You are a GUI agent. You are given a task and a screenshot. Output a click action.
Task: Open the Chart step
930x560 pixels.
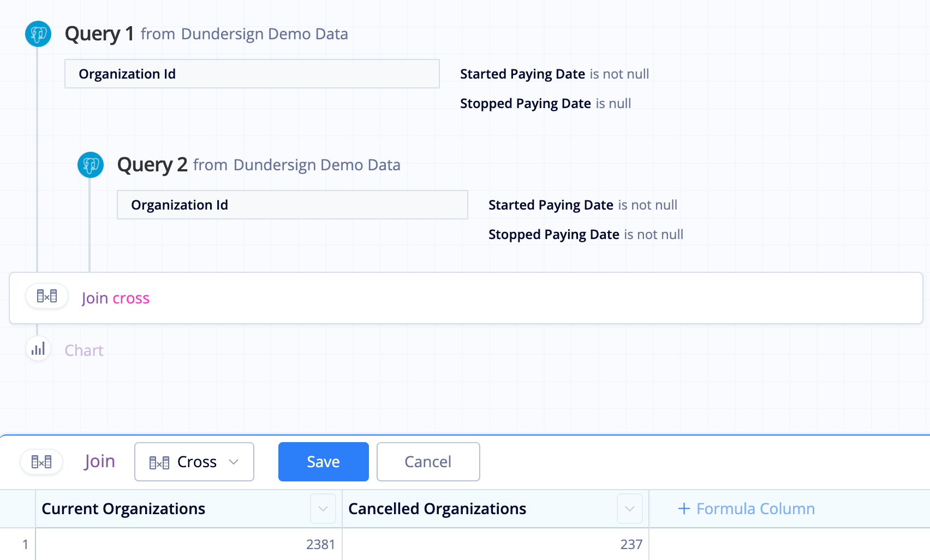(84, 350)
